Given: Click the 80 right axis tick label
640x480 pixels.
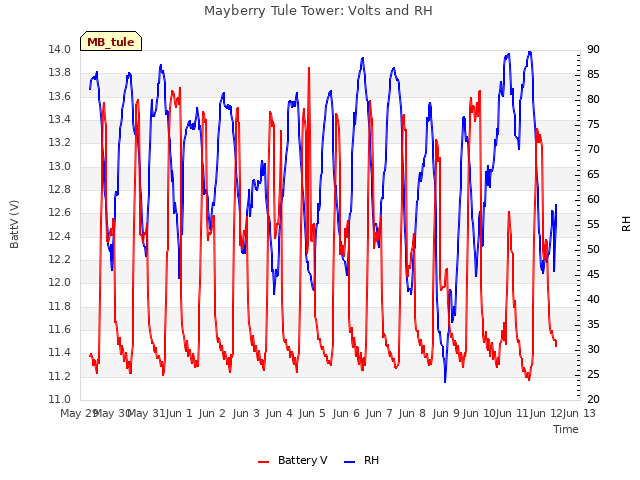Looking at the screenshot, I should pyautogui.click(x=593, y=99).
